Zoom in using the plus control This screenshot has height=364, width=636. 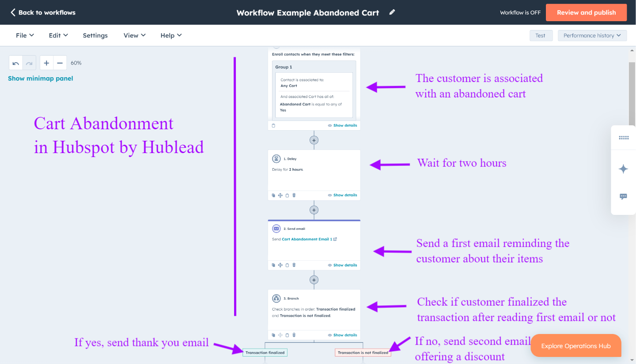[46, 62]
